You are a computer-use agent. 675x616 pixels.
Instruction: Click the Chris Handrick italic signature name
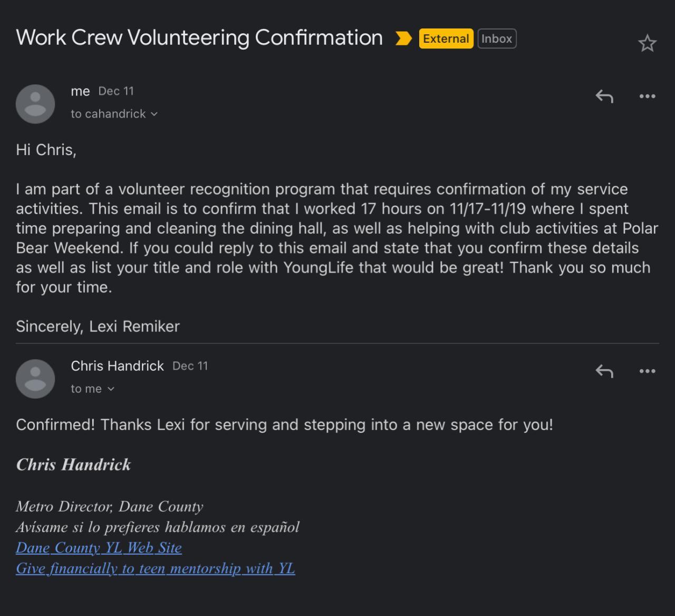[73, 465]
